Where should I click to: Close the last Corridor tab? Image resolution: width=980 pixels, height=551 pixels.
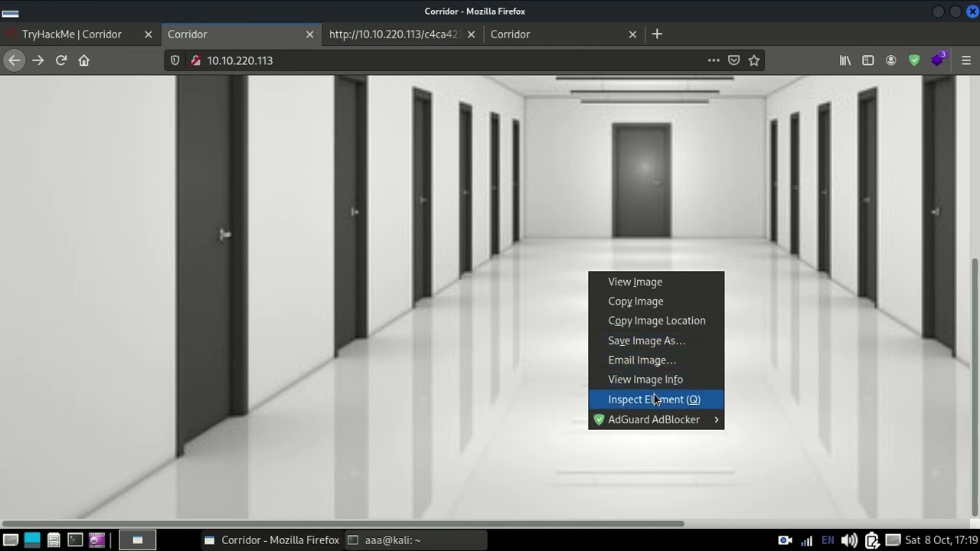tap(632, 34)
